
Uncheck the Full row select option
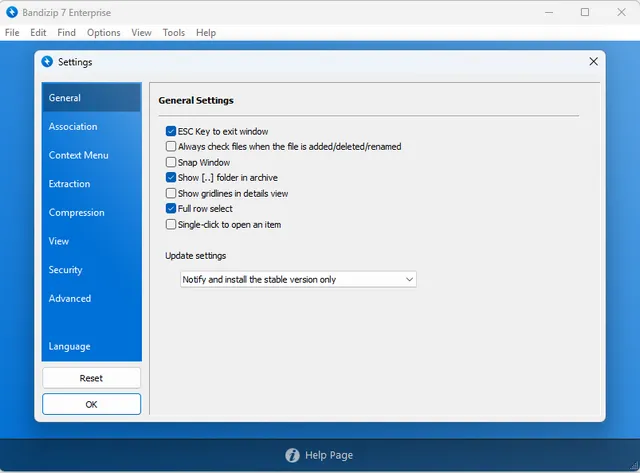tap(171, 208)
